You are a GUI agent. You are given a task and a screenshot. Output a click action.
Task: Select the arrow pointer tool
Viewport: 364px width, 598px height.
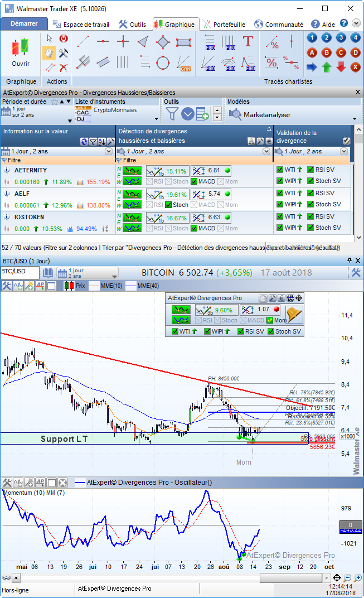49,38
